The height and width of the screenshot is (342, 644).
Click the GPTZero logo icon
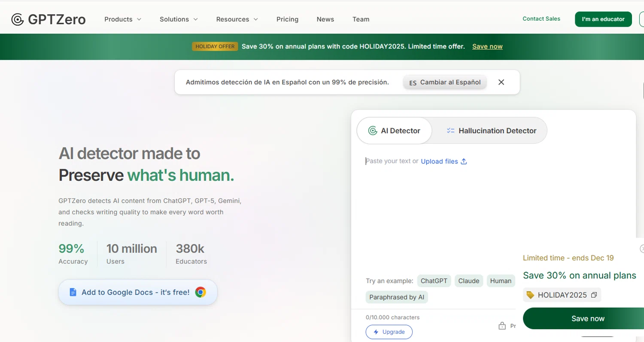coord(18,19)
